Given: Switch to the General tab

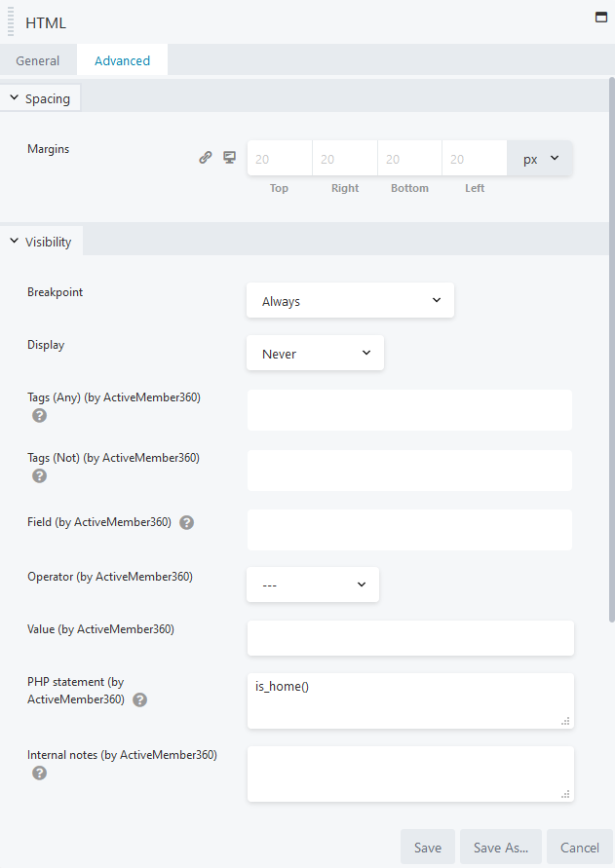Looking at the screenshot, I should pyautogui.click(x=38, y=59).
